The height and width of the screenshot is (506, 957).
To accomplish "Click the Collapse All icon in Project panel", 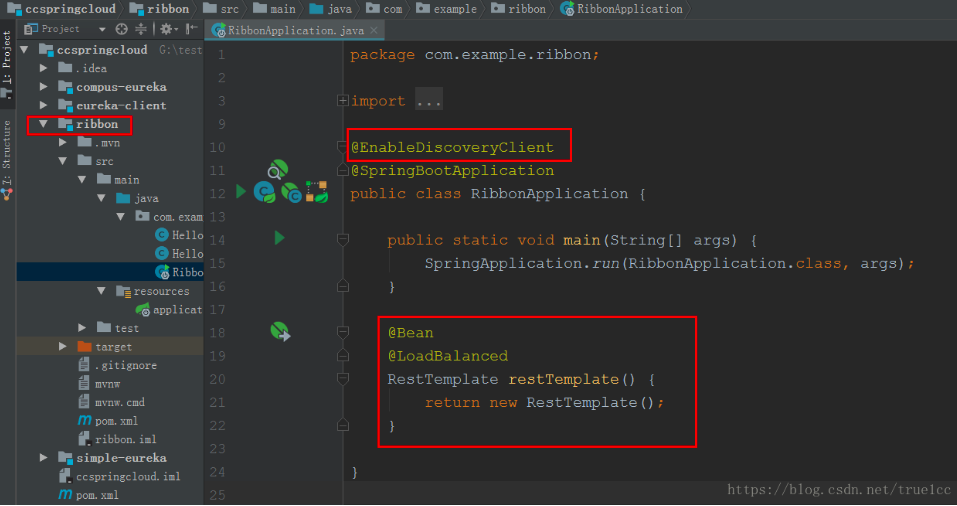I will [x=141, y=29].
